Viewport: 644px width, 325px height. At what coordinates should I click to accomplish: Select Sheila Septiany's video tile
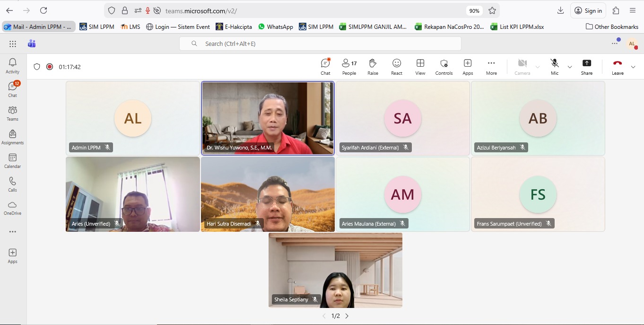pyautogui.click(x=335, y=270)
